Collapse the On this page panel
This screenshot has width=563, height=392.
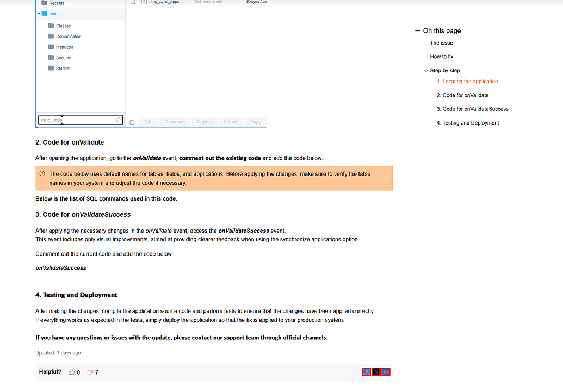click(x=417, y=30)
